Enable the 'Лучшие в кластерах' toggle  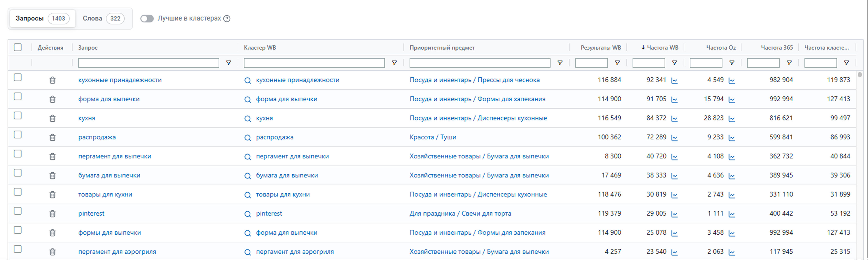[147, 19]
